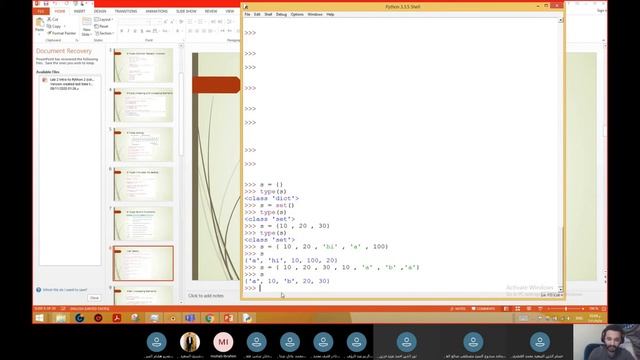Switch to Normal view in status bar
Viewport: 640px width, 360px height.
(506, 309)
